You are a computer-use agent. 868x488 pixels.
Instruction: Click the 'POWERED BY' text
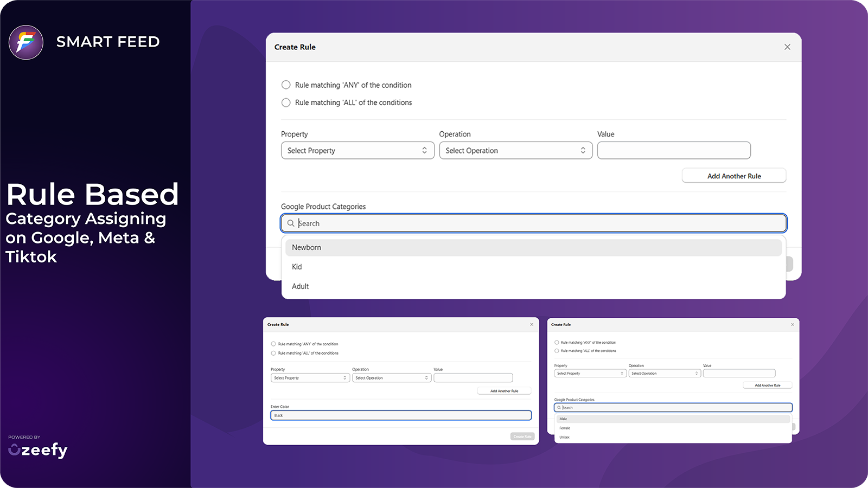(x=24, y=437)
